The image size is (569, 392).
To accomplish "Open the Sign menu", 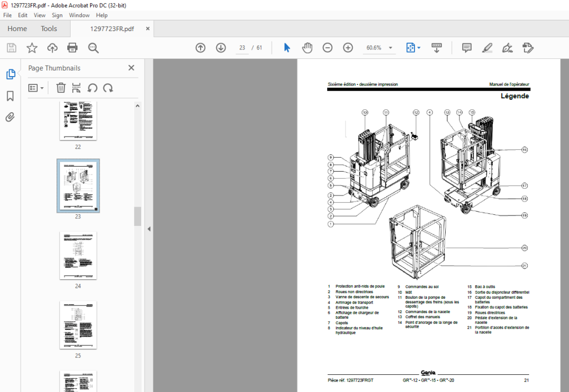I will (x=57, y=15).
